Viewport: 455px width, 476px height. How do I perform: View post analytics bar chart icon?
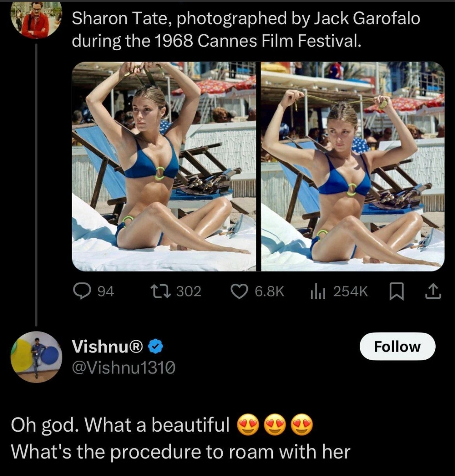coord(318,292)
